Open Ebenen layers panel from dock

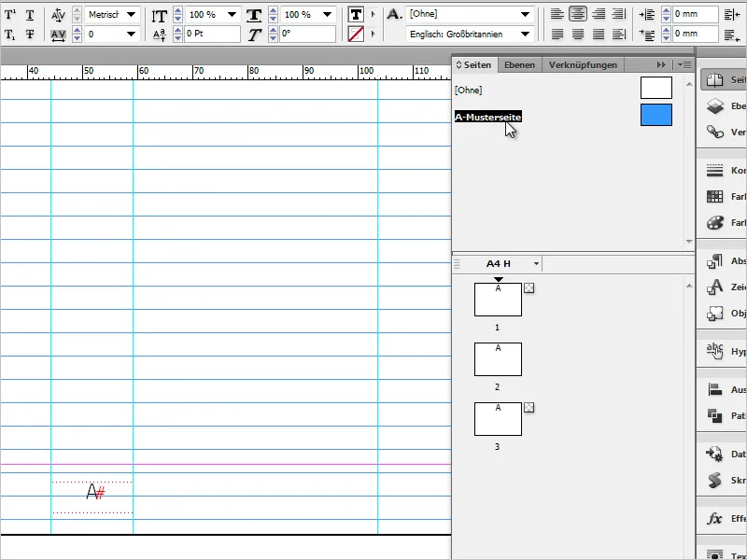click(725, 105)
